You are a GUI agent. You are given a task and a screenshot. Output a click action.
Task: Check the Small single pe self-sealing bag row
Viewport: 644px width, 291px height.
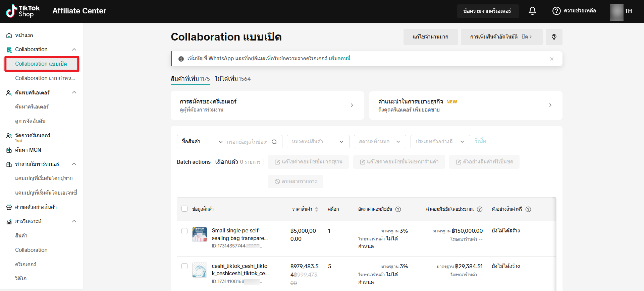pyautogui.click(x=184, y=231)
